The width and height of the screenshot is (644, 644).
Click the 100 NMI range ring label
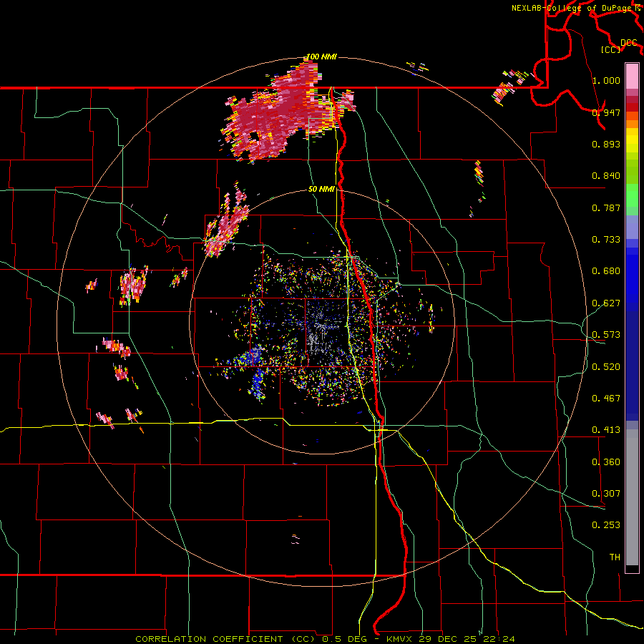321,57
